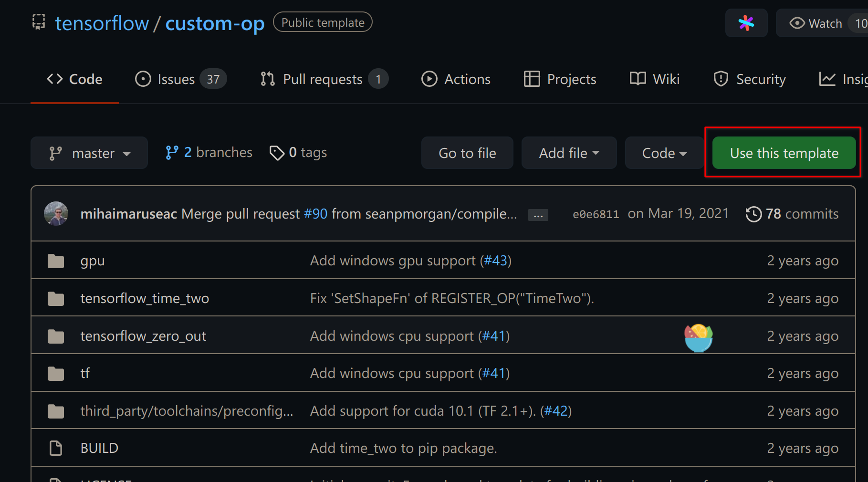Click the gpu folder icon
The width and height of the screenshot is (868, 482).
point(56,261)
